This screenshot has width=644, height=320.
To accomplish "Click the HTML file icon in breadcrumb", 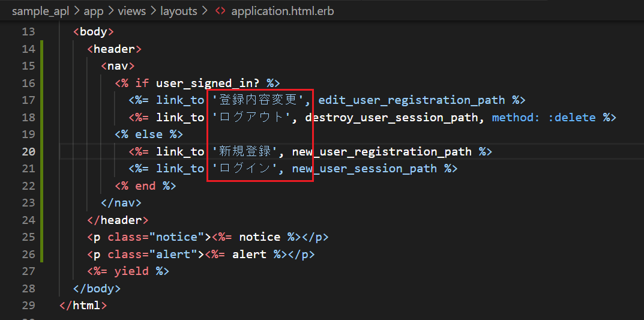I will coord(220,11).
